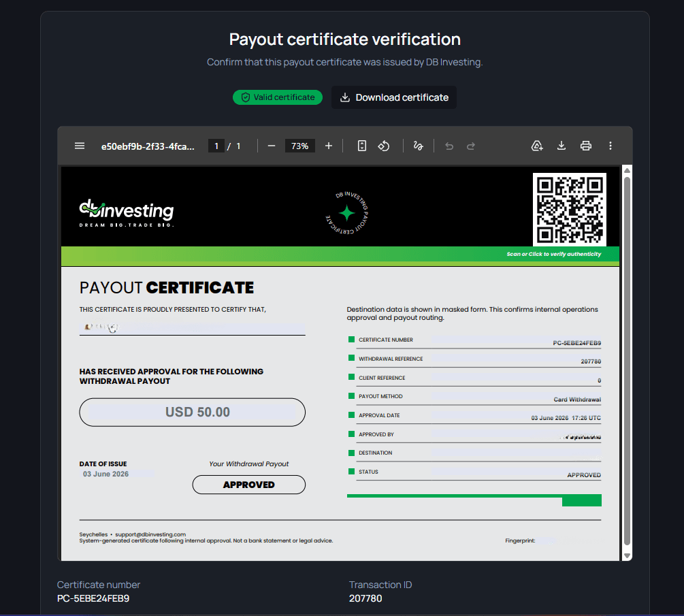This screenshot has width=684, height=616.
Task: Select the draw annotation tool
Action: [418, 146]
